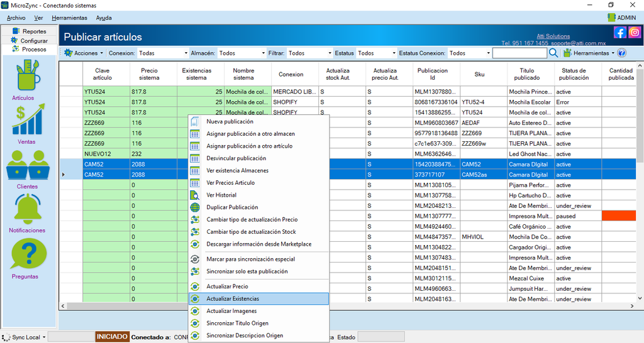
Task: Choose Cambiar tipo de actualización Precio
Action: click(x=258, y=219)
